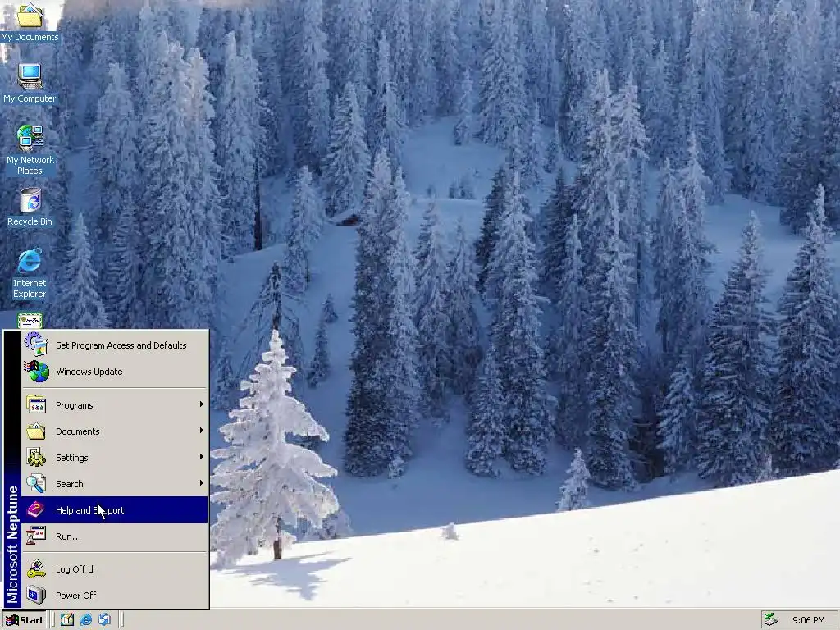The height and width of the screenshot is (630, 840).
Task: Click the Settings gear icon in Start menu
Action: tap(36, 458)
